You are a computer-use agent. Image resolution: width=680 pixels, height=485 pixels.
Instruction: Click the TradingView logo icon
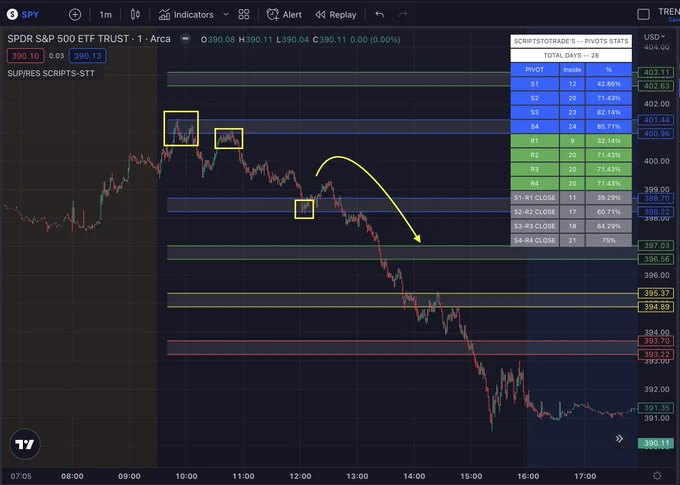pos(25,444)
